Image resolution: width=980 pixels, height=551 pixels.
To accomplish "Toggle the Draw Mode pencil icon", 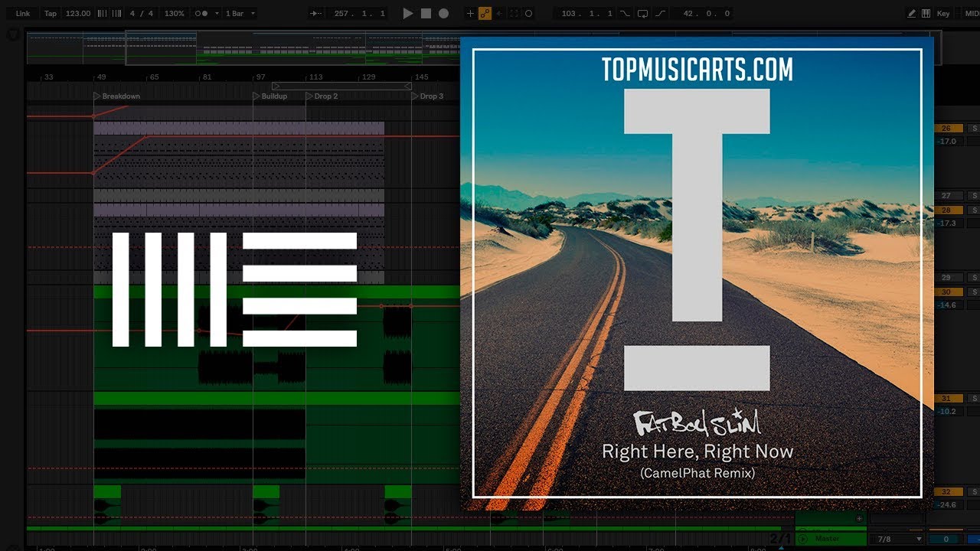I will click(x=911, y=14).
